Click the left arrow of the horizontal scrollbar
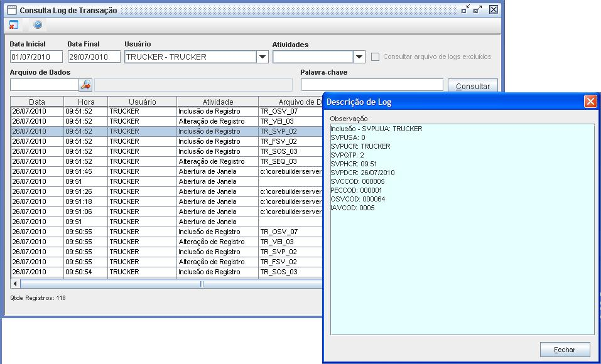601x364 pixels. tap(15, 284)
